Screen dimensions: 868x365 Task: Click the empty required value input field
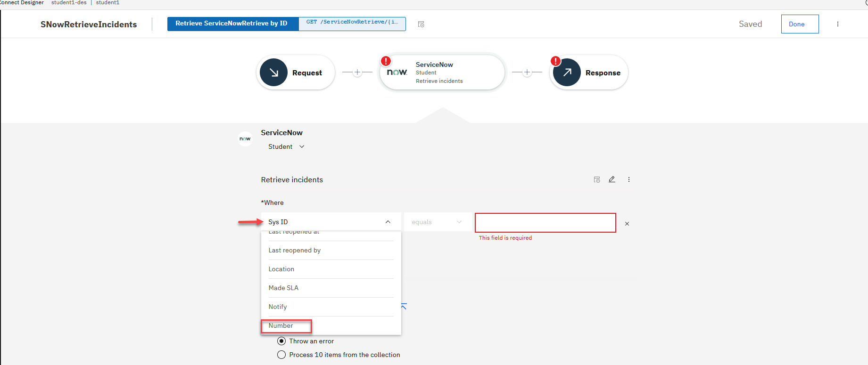[x=545, y=223]
